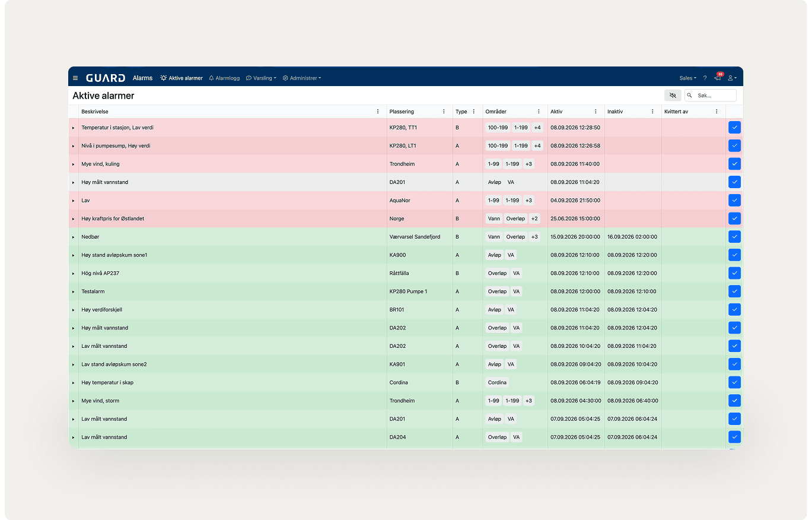
Task: Click the +3 areas badge in Nedbør row
Action: (534, 237)
